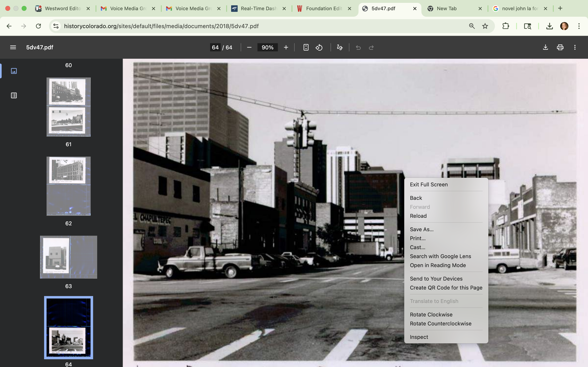Viewport: 588px width, 367px height.
Task: Select Save As... in context menu
Action: click(422, 229)
